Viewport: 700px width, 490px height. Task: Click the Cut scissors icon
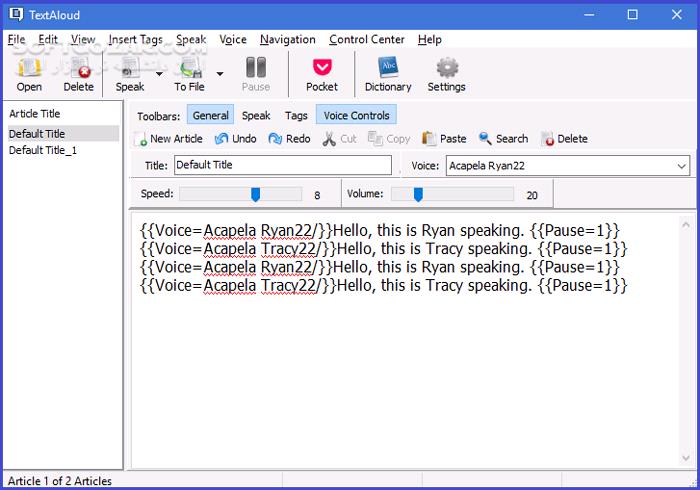(x=329, y=139)
